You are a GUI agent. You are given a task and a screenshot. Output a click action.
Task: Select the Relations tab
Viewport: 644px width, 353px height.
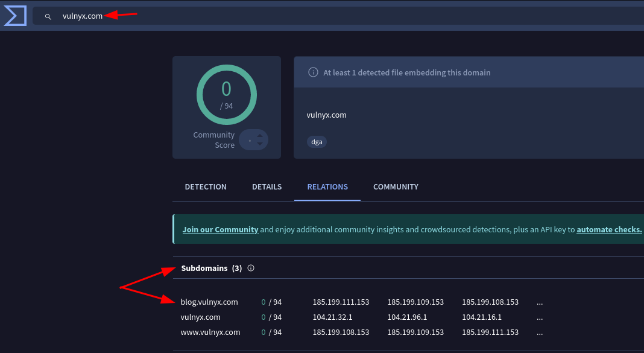pos(327,187)
